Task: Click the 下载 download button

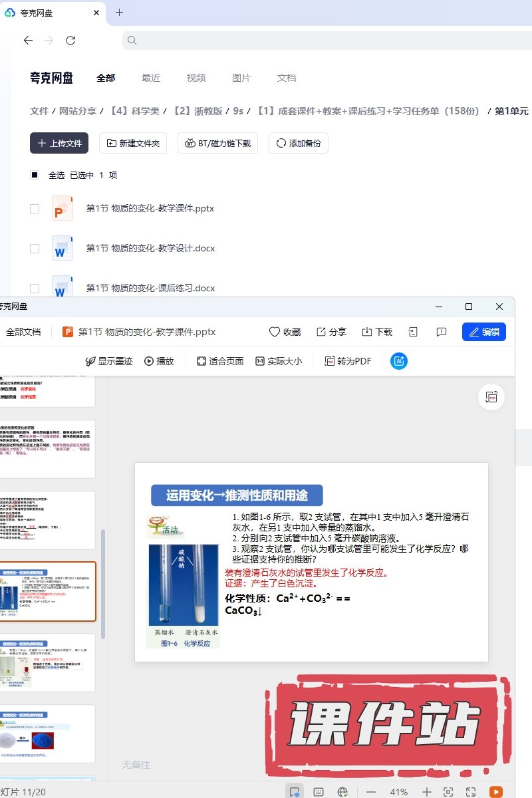Action: [x=376, y=332]
